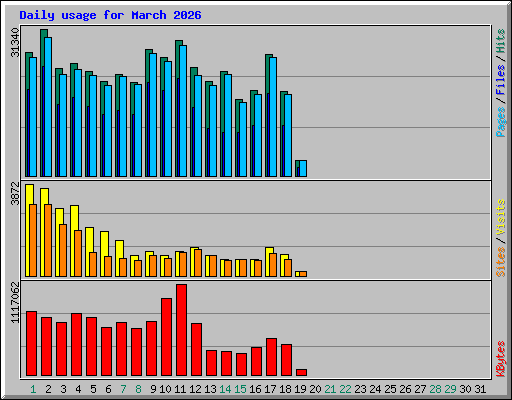Click day 20 label on x-axis
Screen dimensions: 512x400
pyautogui.click(x=315, y=389)
